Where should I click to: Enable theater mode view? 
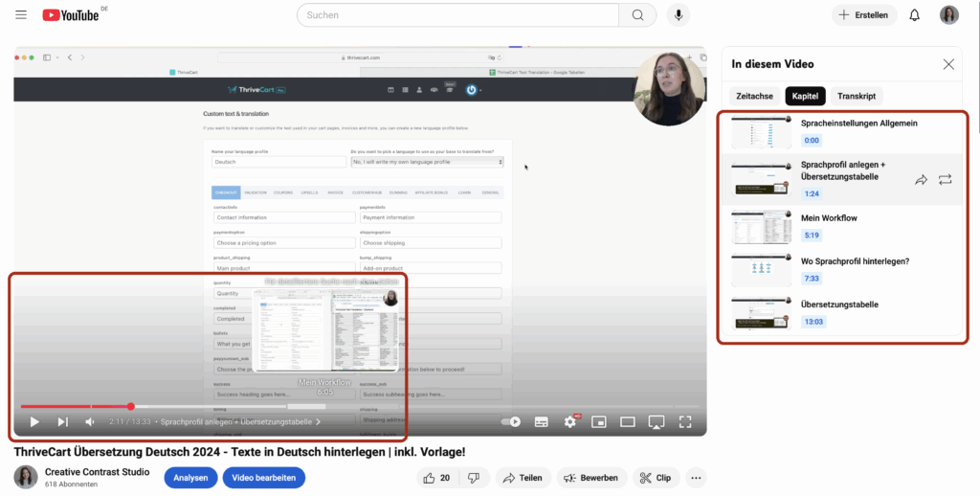coord(628,422)
